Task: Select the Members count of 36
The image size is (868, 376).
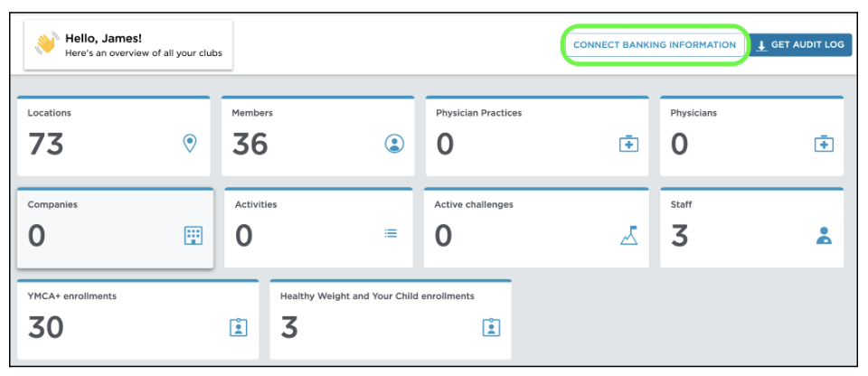Action: point(250,144)
